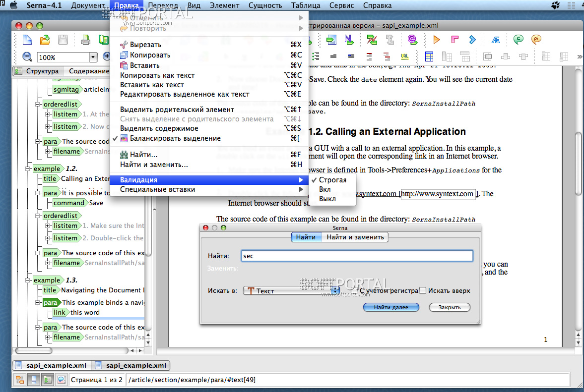Viewport: 584px width, 392px height.
Task: Click the blue N with green tag icon
Action: click(349, 40)
